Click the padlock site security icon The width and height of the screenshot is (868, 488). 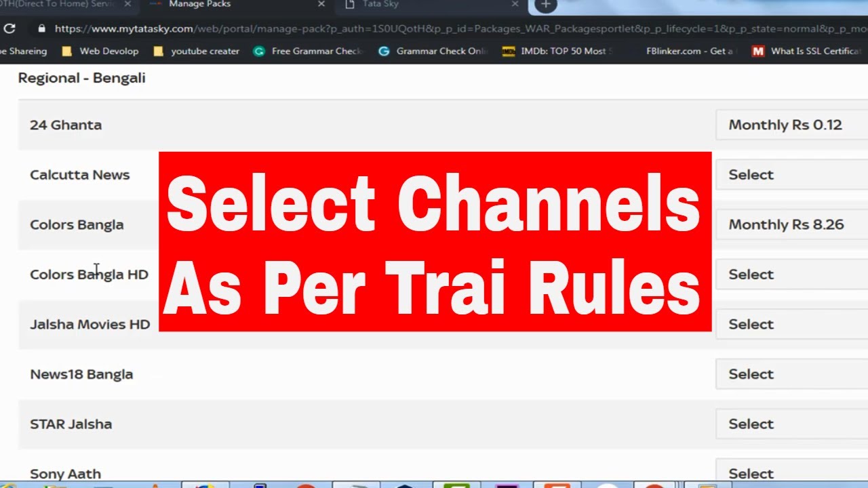click(42, 28)
